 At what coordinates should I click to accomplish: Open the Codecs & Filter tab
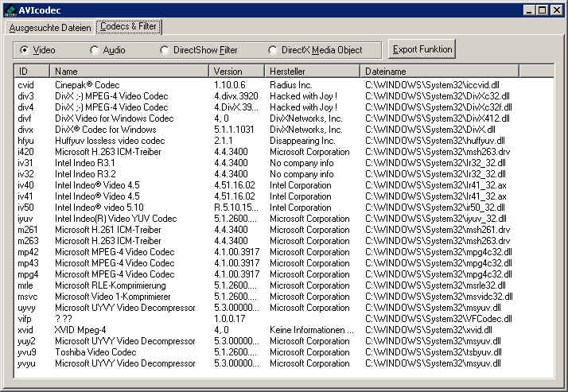click(129, 27)
